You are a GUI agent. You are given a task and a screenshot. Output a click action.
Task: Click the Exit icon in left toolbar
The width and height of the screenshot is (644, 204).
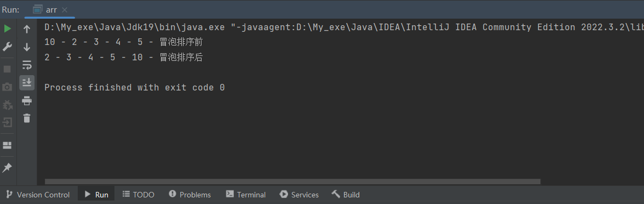point(8,122)
